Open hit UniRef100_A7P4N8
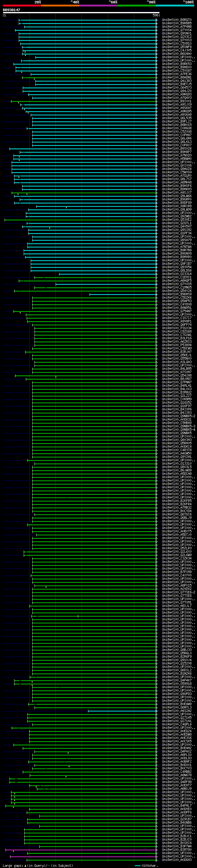Screen dimensions: 197x868 tap(176, 26)
